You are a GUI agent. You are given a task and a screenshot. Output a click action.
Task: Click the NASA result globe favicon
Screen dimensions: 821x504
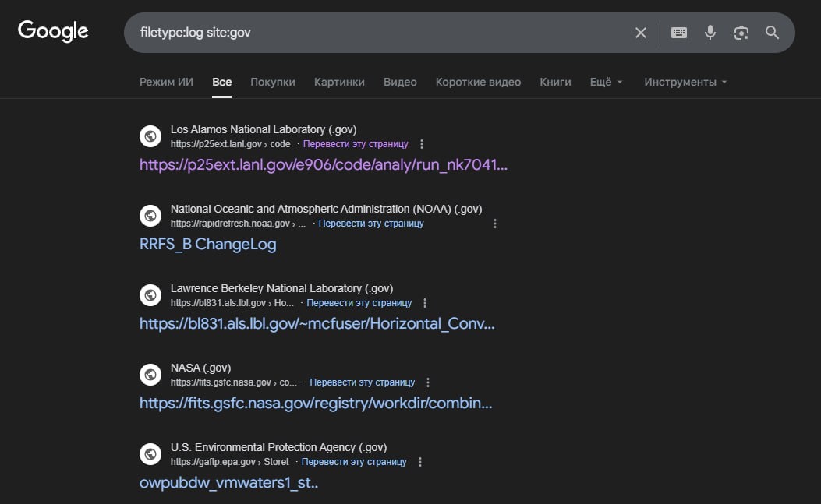[x=150, y=375]
